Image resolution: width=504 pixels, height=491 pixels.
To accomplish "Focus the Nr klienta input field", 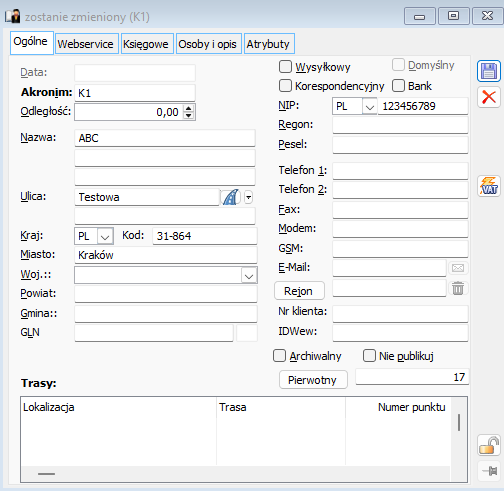I will tap(400, 314).
